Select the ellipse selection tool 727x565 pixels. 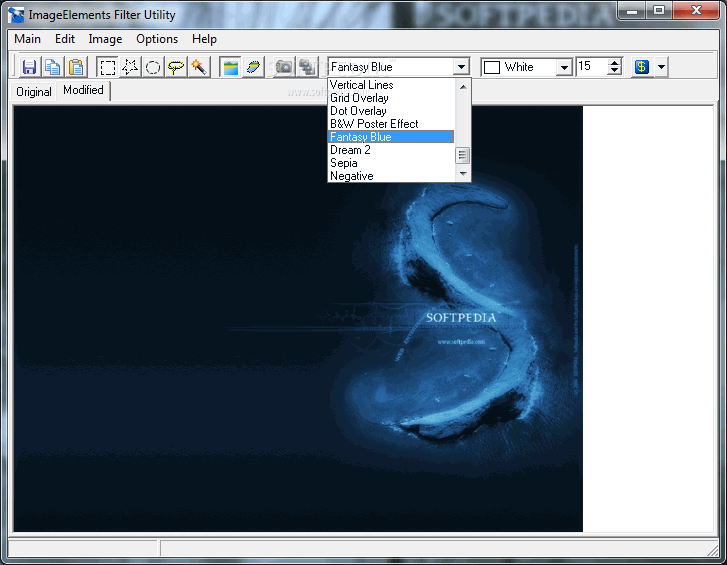[x=153, y=67]
